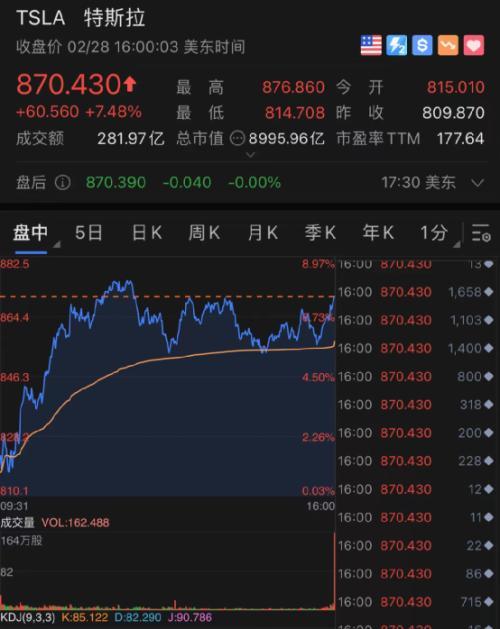500x629 pixels.
Task: Tap the 昨收 value 809.870
Action: point(453,113)
